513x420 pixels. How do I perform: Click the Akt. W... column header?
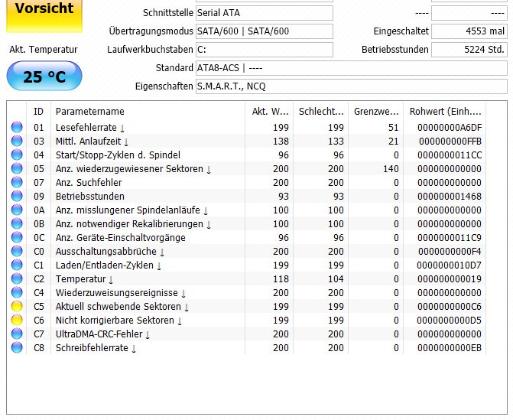[269, 111]
